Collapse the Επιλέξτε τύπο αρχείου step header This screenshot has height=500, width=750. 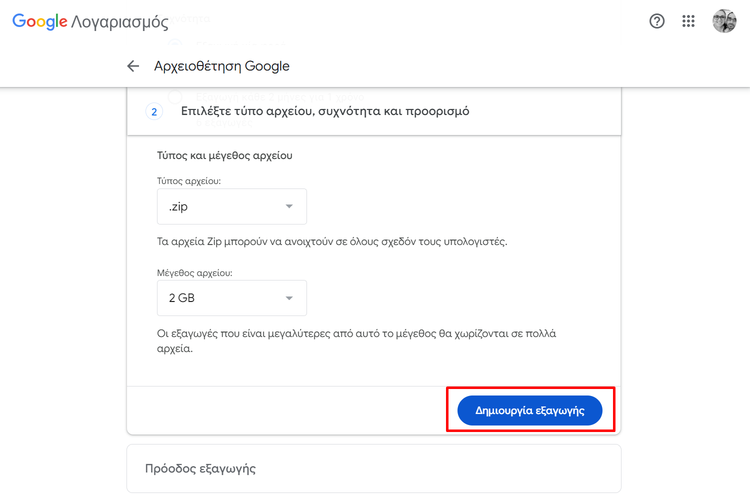click(374, 111)
